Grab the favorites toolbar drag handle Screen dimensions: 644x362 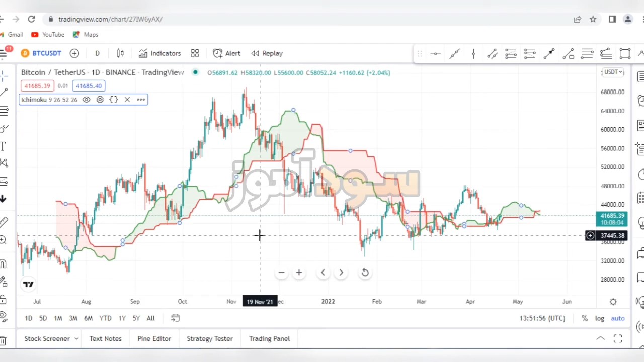coord(420,53)
